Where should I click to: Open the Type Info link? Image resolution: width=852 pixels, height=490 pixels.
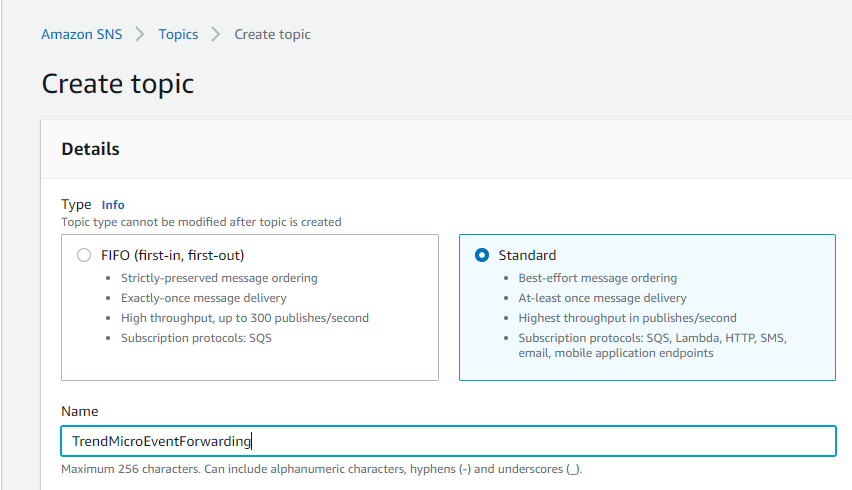[113, 205]
